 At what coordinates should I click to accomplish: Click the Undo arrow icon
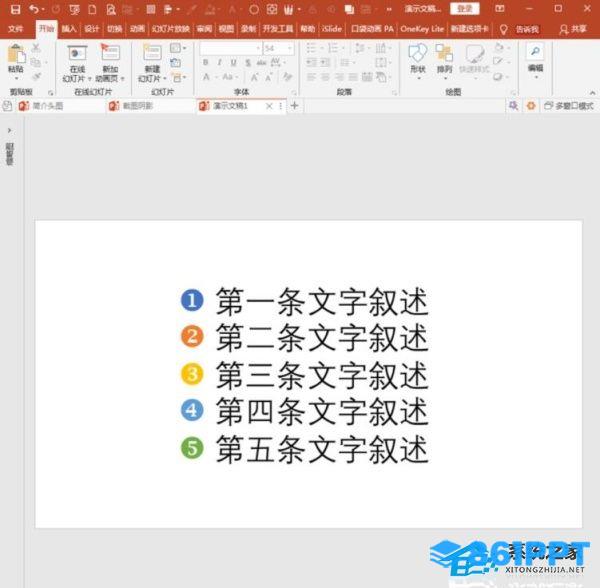point(34,9)
